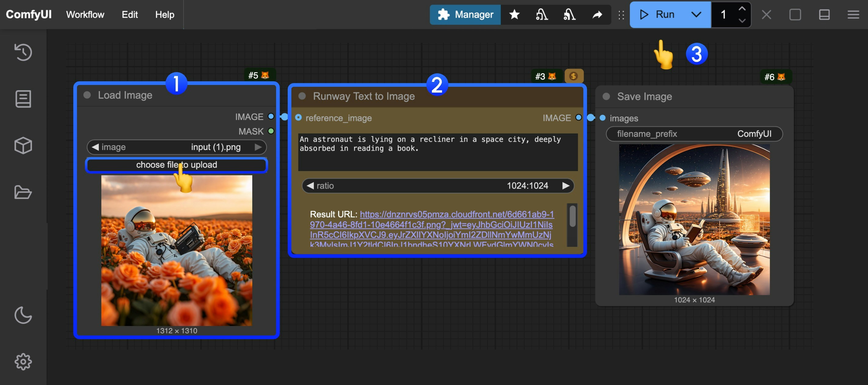Click choose file to upload
This screenshot has width=868, height=385.
(x=177, y=165)
